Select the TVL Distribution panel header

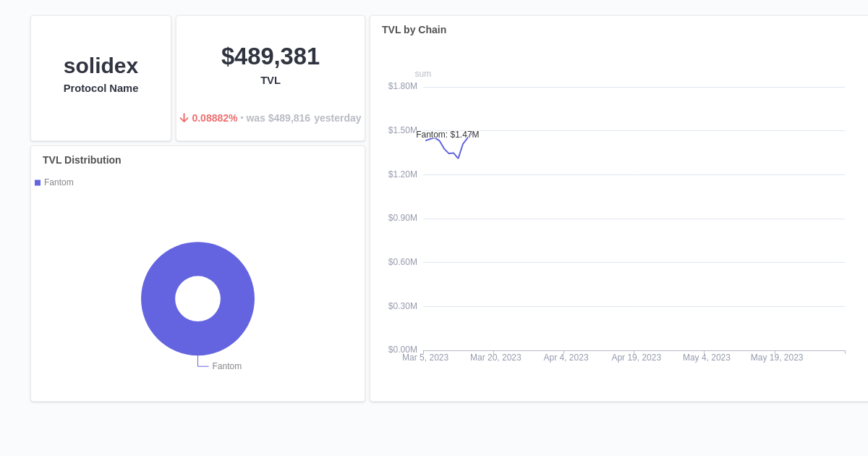82,160
